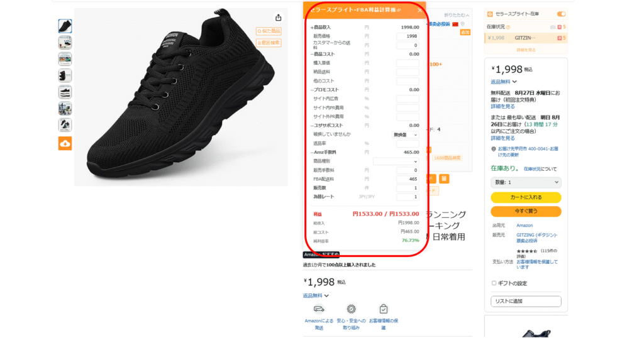Open the 無損傷 damage status dropdown
This screenshot has width=644, height=338.
point(405,135)
